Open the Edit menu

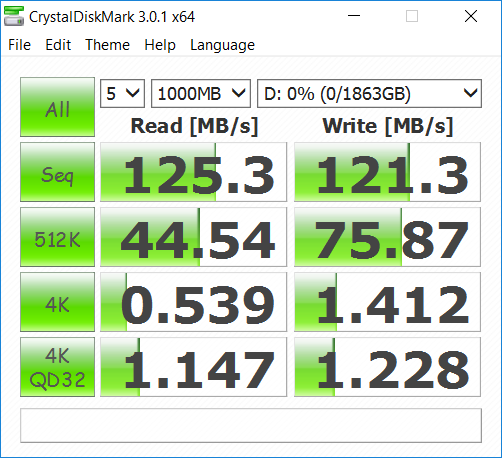coord(58,45)
